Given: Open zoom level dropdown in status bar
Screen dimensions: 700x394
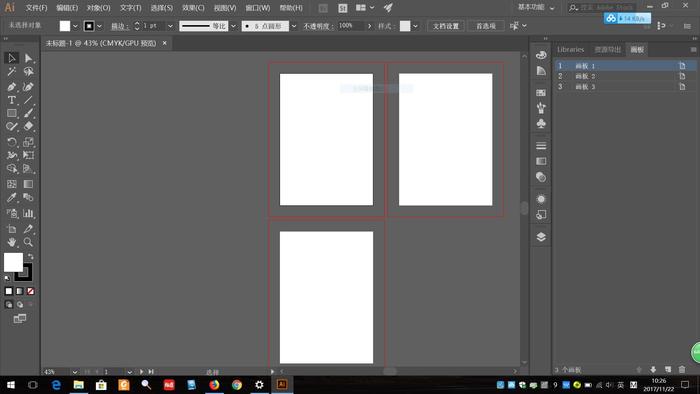Looking at the screenshot, I should click(75, 372).
